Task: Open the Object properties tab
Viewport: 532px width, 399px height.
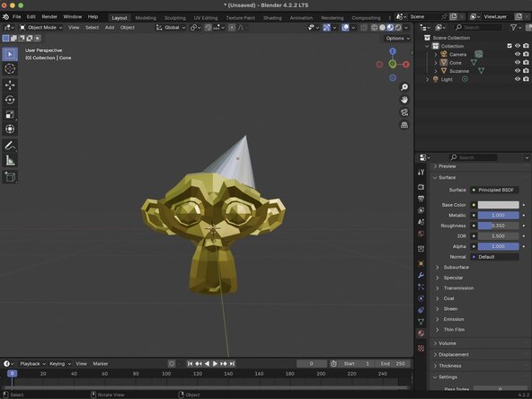Action: [x=421, y=263]
